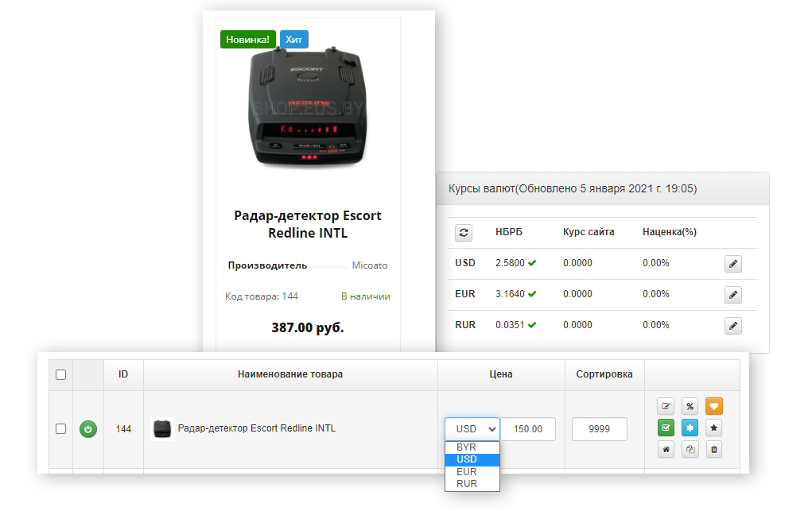Click the black star icon button
The width and height of the screenshot is (812, 511).
tap(714, 428)
